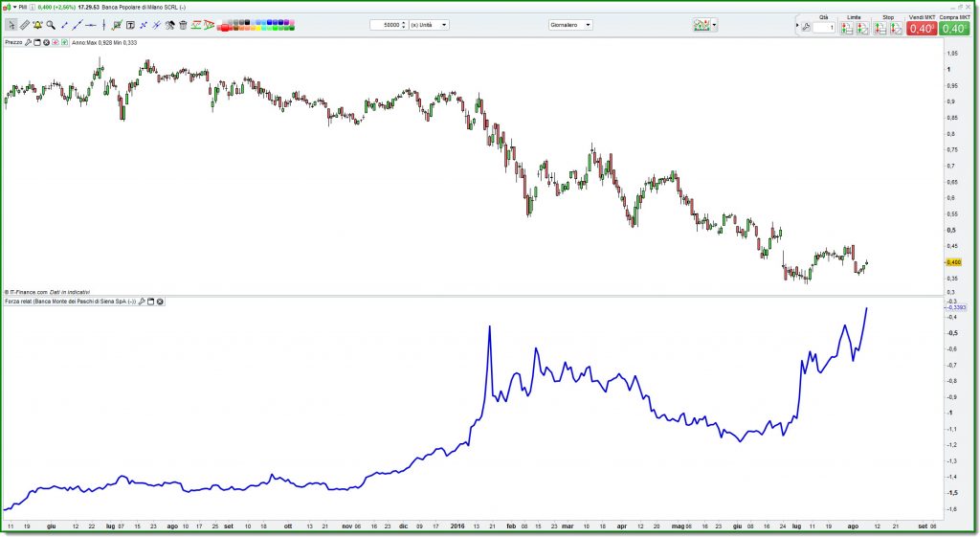980x537 pixels.
Task: Open the alert bell tool
Action: (37, 25)
